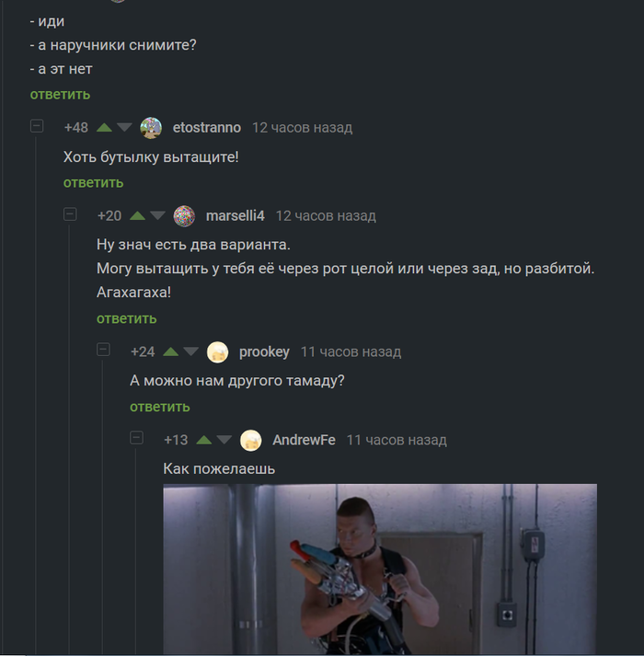The width and height of the screenshot is (644, 656).
Task: Reply to 'Хоть бутылку вытащите!' comment
Action: [93, 183]
